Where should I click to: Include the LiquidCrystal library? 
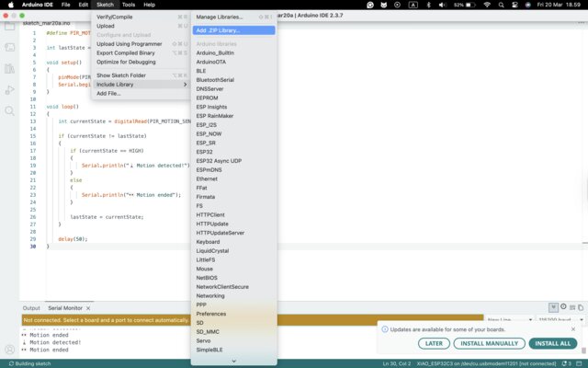coord(233,251)
